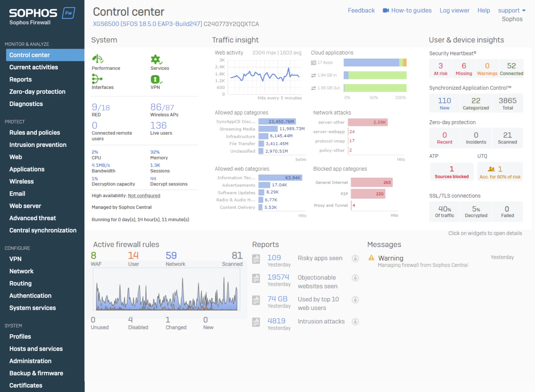Click the XGS6500 firmware version link

pos(147,24)
